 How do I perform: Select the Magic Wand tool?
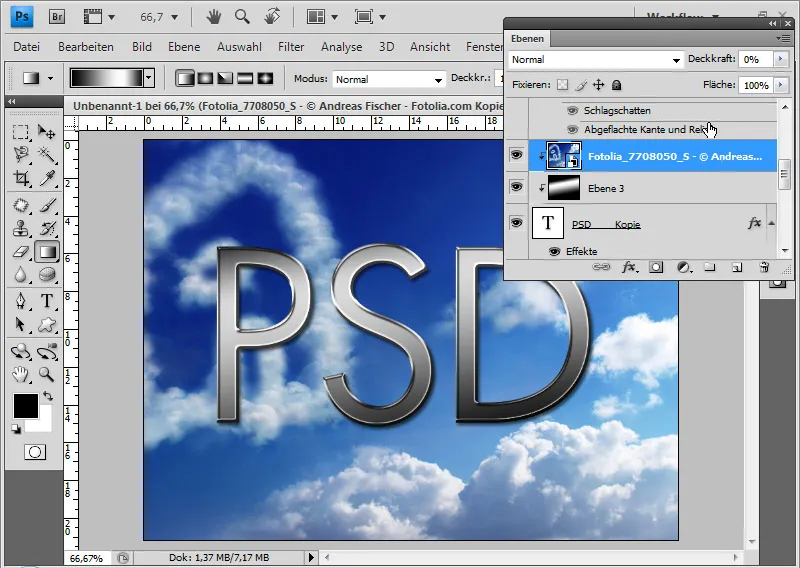point(46,154)
